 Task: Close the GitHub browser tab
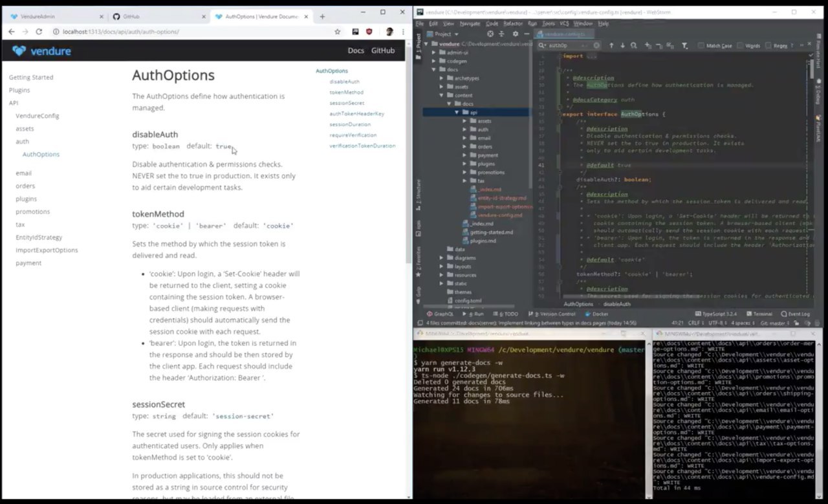pyautogui.click(x=203, y=16)
